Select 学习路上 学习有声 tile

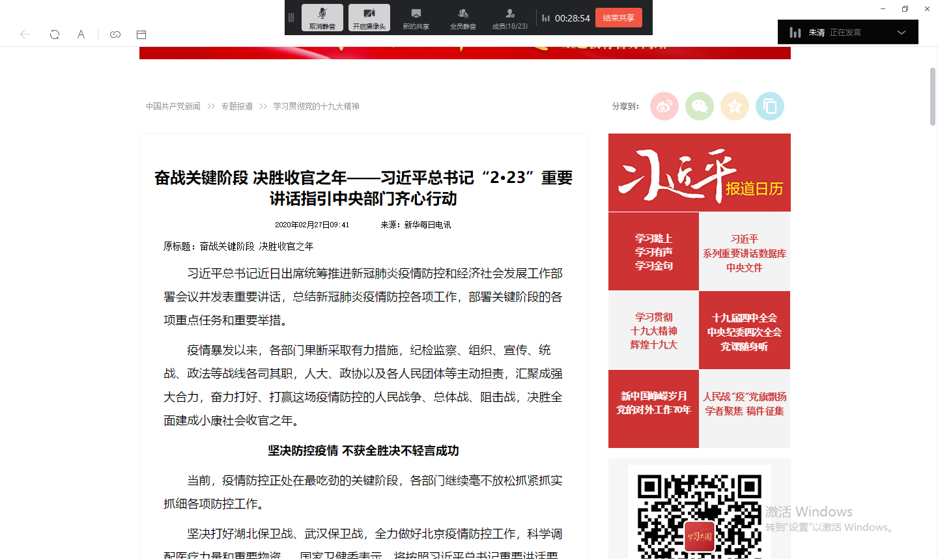653,252
